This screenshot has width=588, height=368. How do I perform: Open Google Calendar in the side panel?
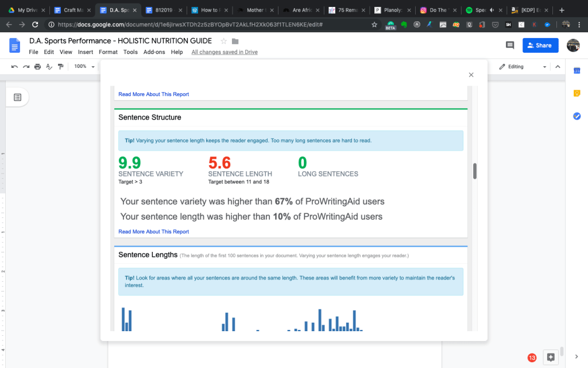point(577,70)
